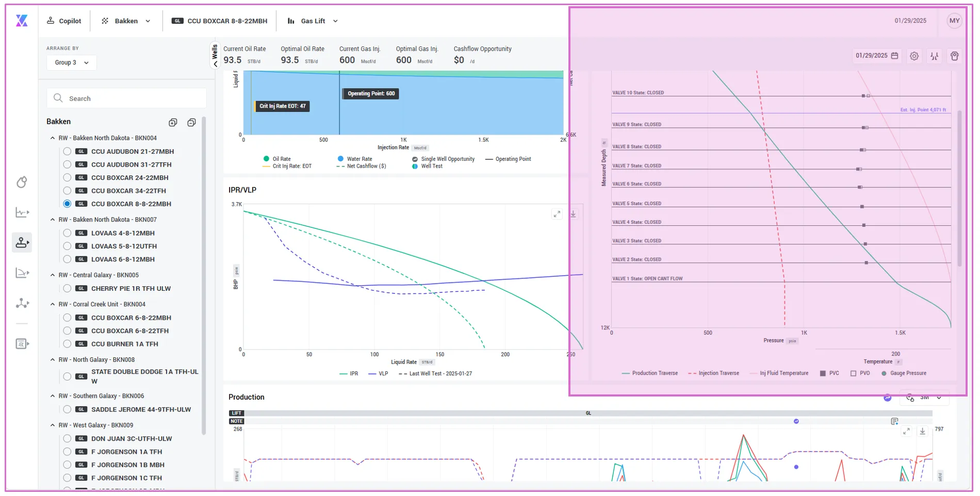The width and height of the screenshot is (980, 496).
Task: Open the notes icon in Production panel
Action: 894,421
